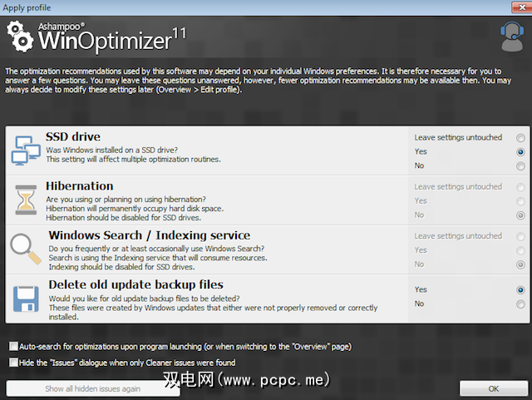Image resolution: width=532 pixels, height=400 pixels.
Task: Click the SSD drive computers icon
Action: [x=26, y=151]
